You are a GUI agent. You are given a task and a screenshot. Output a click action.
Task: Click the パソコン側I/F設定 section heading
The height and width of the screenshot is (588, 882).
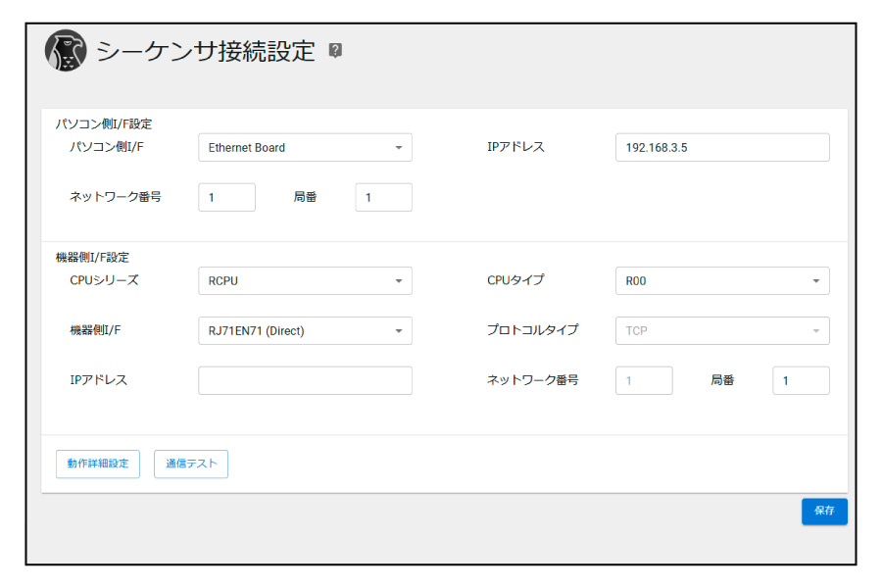[104, 124]
